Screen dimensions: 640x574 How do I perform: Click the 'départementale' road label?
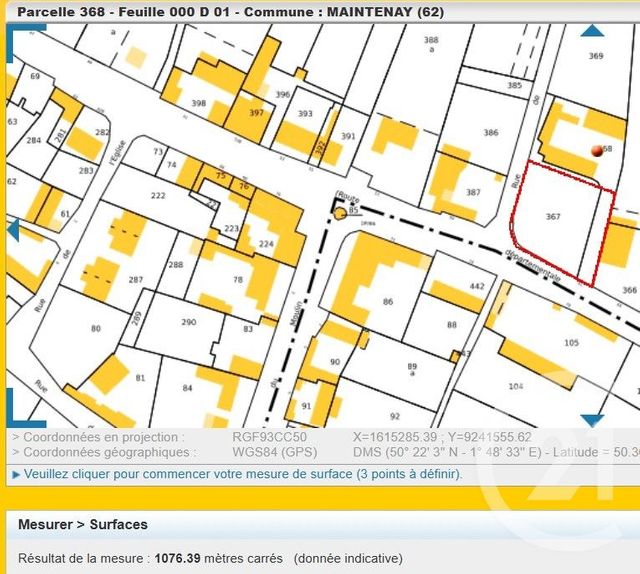[x=533, y=266]
